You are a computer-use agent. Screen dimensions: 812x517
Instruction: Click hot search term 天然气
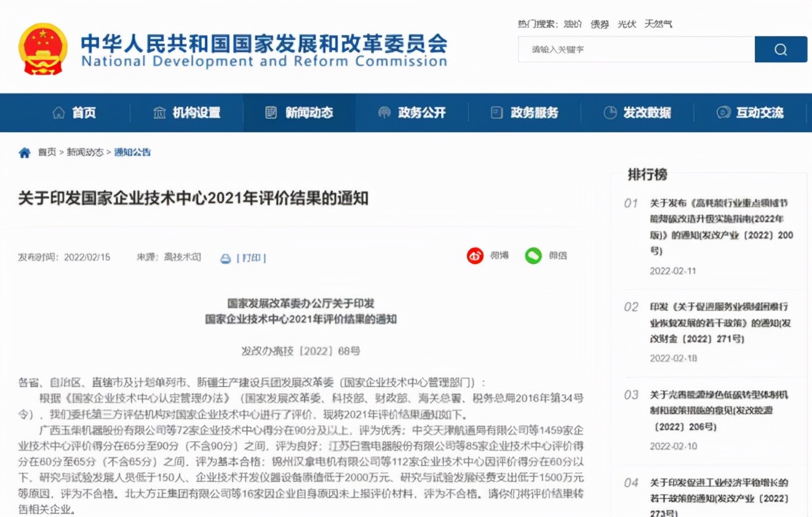[658, 23]
